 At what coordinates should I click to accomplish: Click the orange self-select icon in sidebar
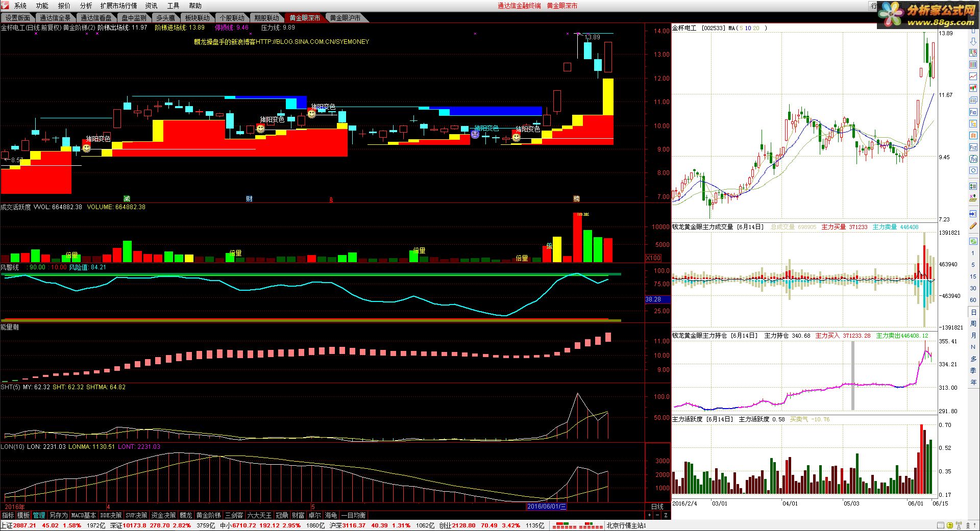[973, 136]
